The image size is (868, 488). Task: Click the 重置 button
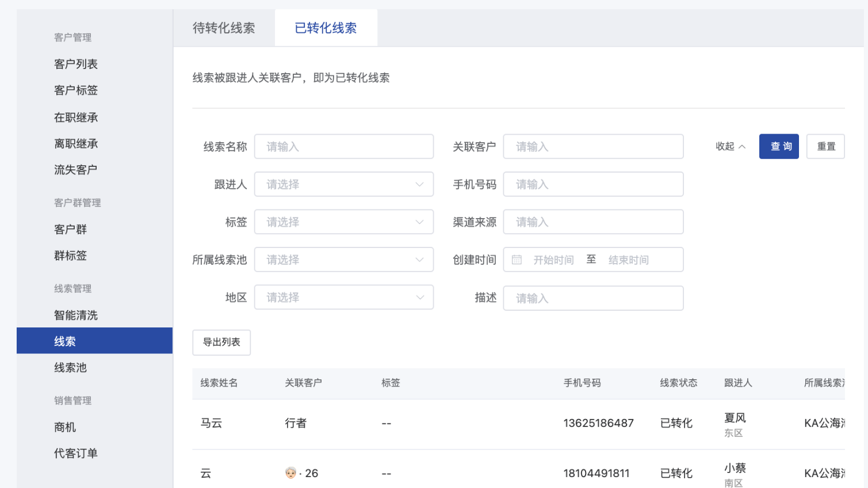825,146
